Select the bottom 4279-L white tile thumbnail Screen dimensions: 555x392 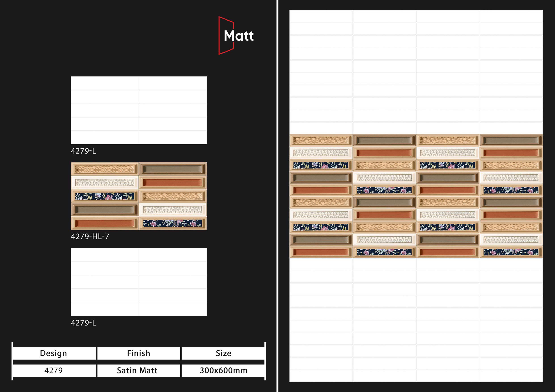coord(139,282)
